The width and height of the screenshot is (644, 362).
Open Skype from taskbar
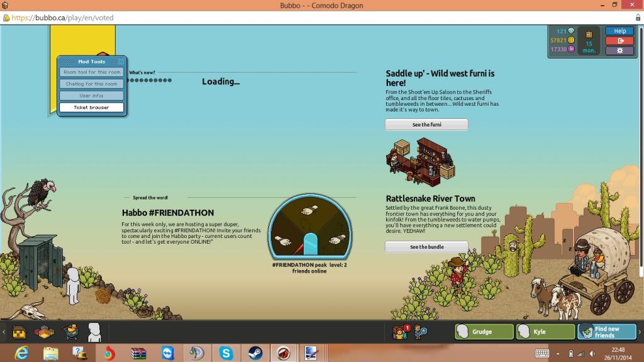(226, 353)
